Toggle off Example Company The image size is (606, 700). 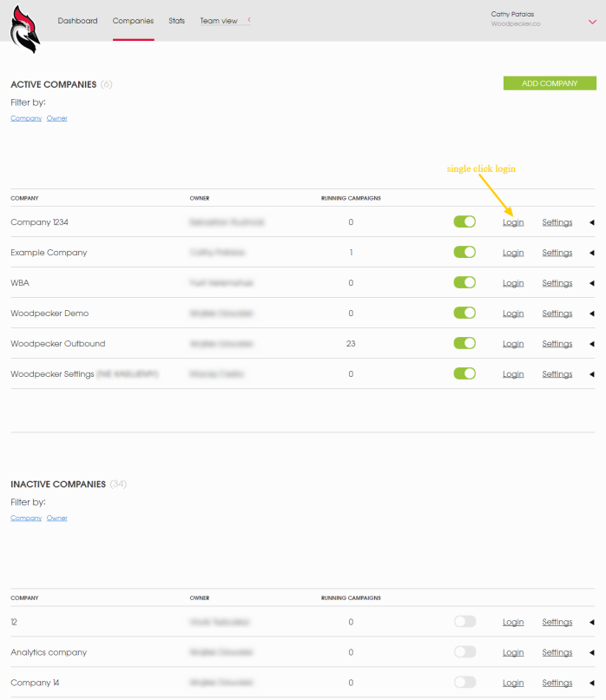(464, 252)
